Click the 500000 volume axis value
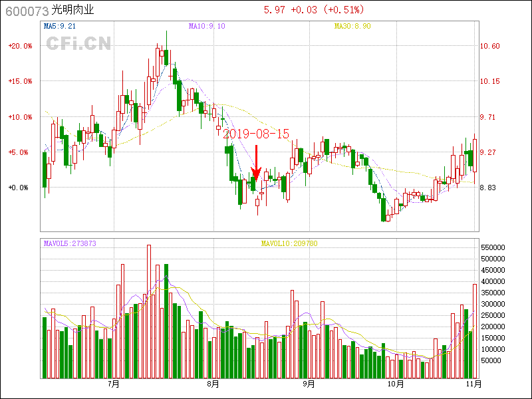Image resolution: width=532 pixels, height=399 pixels. coord(493,259)
